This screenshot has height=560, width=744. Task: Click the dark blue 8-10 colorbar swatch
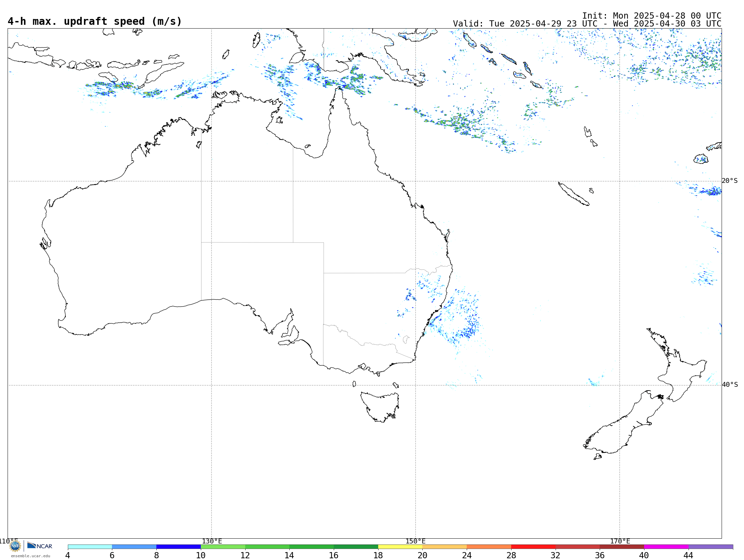pyautogui.click(x=178, y=547)
